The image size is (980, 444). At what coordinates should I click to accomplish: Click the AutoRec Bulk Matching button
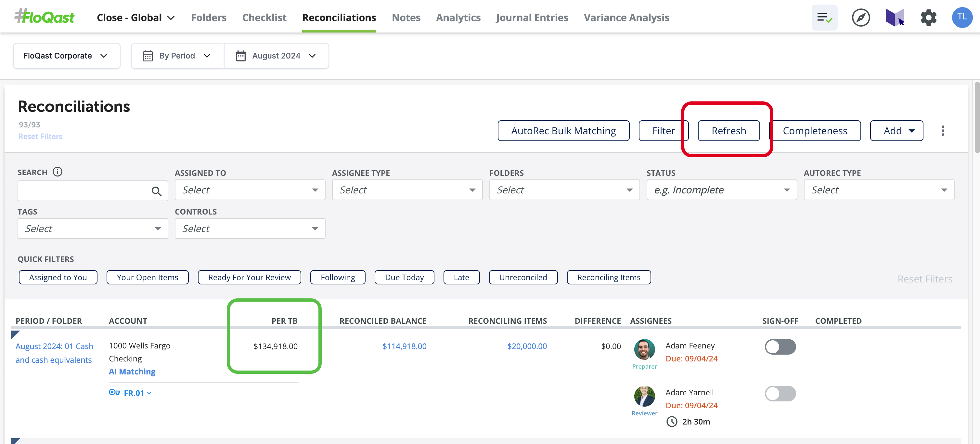coord(563,130)
